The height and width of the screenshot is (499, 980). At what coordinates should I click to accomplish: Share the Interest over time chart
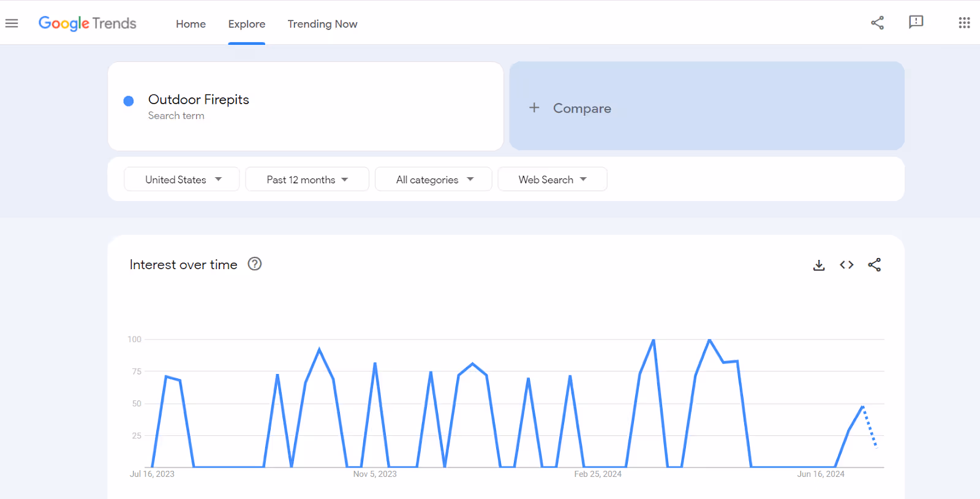874,265
